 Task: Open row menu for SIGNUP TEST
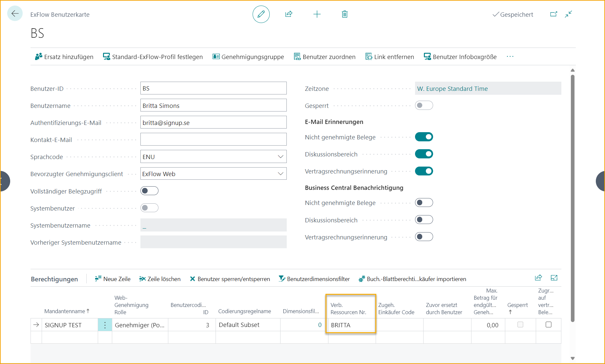point(105,325)
